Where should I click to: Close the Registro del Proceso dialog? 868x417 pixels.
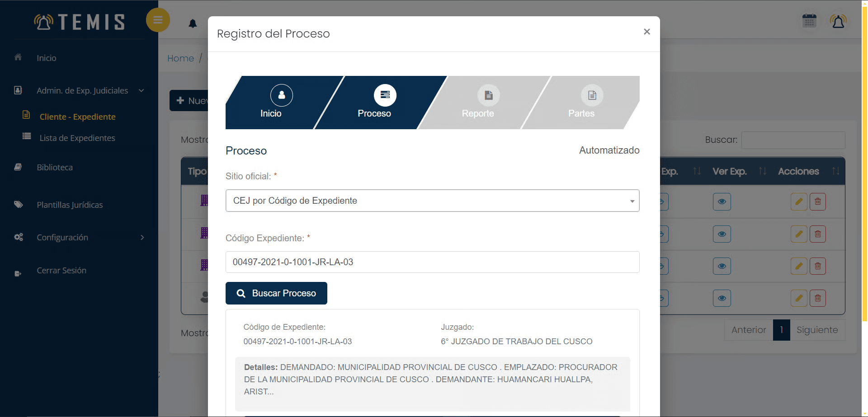coord(646,32)
